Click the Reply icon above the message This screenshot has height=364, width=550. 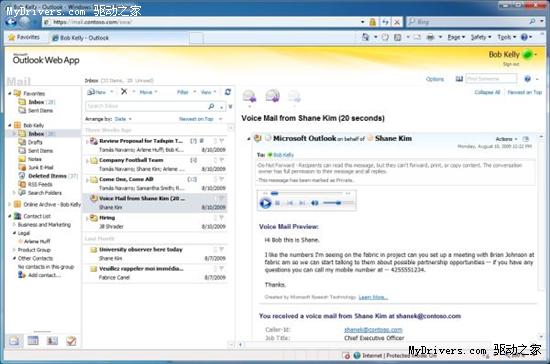pos(249,96)
